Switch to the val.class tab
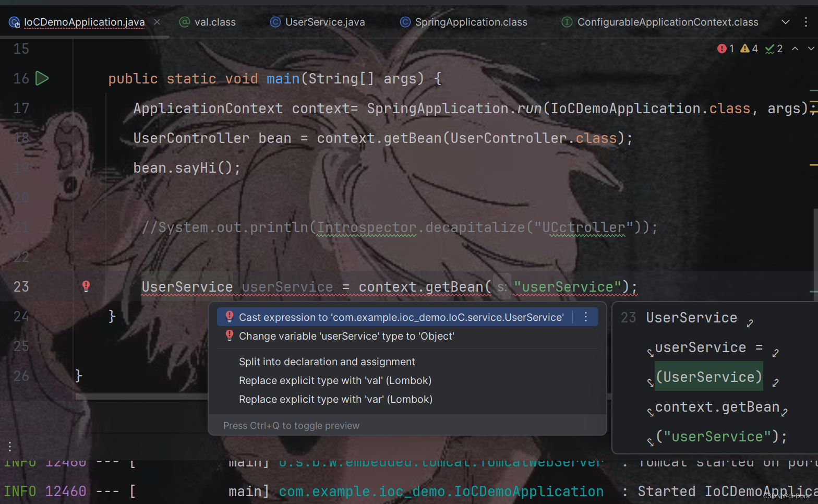Screen dimensions: 818x504 [x=208, y=22]
